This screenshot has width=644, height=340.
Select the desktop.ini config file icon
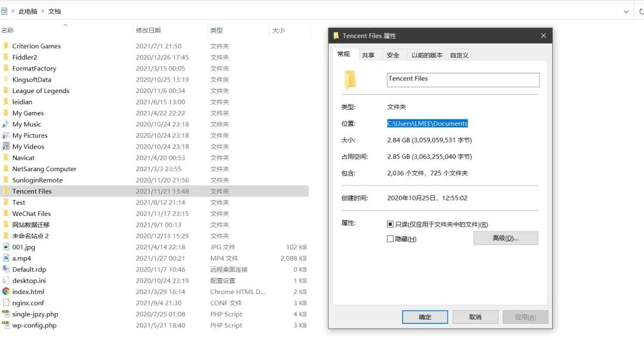[6, 281]
